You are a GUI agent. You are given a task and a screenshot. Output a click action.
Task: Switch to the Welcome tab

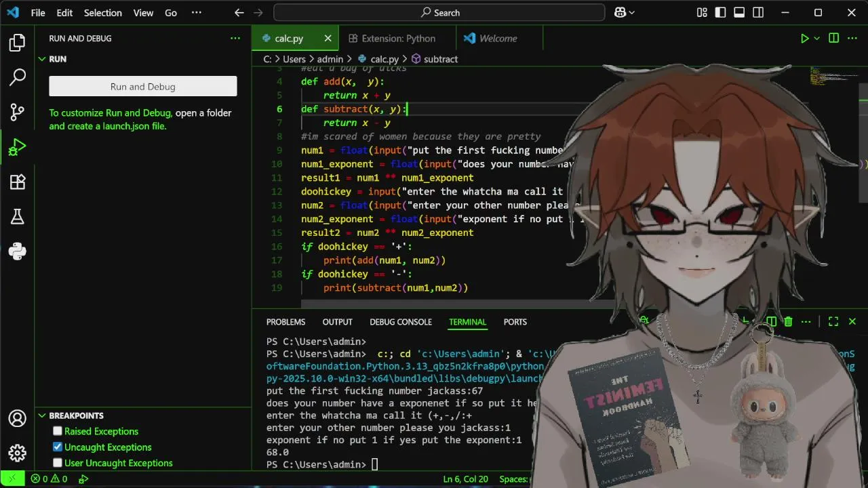pyautogui.click(x=498, y=39)
